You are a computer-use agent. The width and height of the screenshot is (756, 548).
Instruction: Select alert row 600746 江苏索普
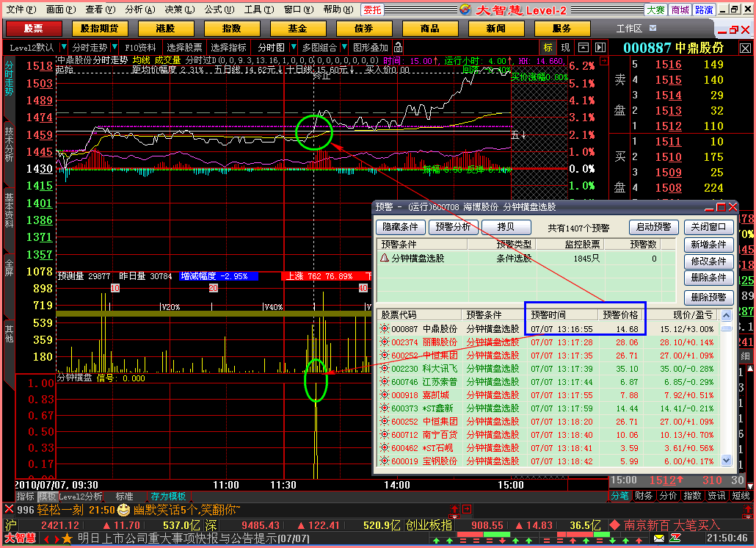(x=548, y=381)
